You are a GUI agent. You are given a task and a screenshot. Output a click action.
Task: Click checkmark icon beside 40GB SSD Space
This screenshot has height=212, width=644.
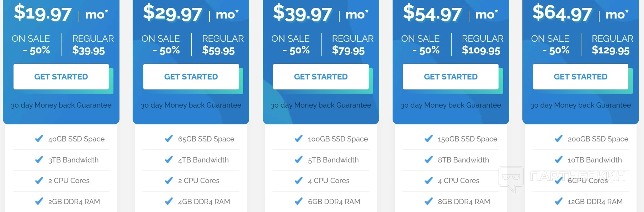click(39, 139)
